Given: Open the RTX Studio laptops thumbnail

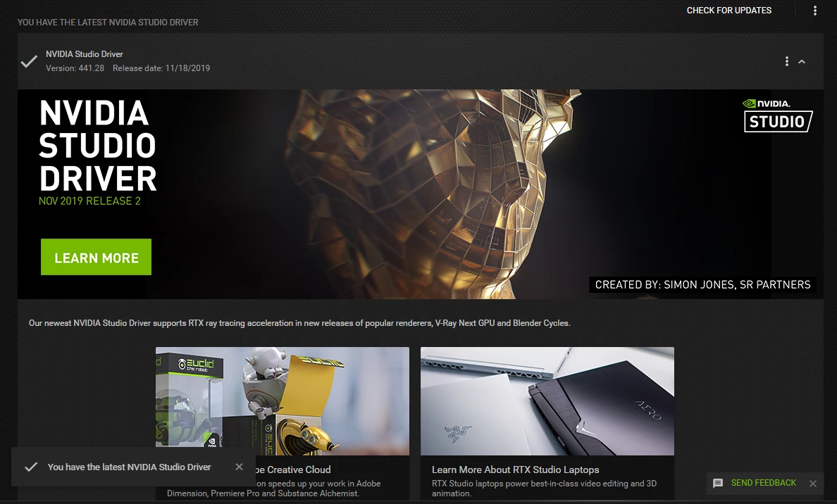Looking at the screenshot, I should pyautogui.click(x=547, y=401).
